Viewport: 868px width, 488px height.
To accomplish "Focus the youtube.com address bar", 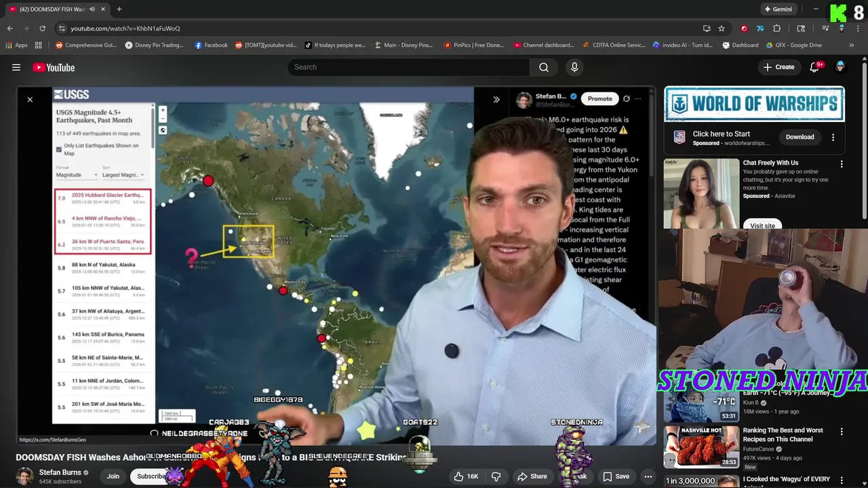I will (380, 28).
